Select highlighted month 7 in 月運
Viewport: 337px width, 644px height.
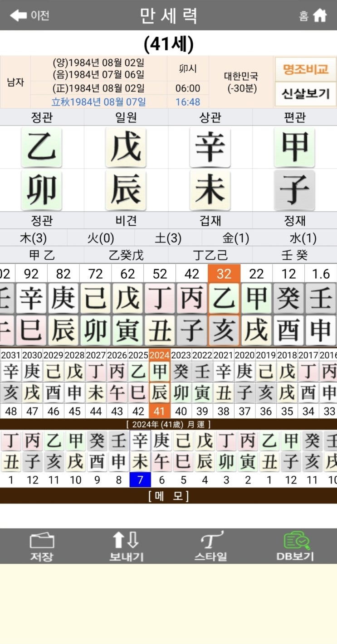(140, 480)
